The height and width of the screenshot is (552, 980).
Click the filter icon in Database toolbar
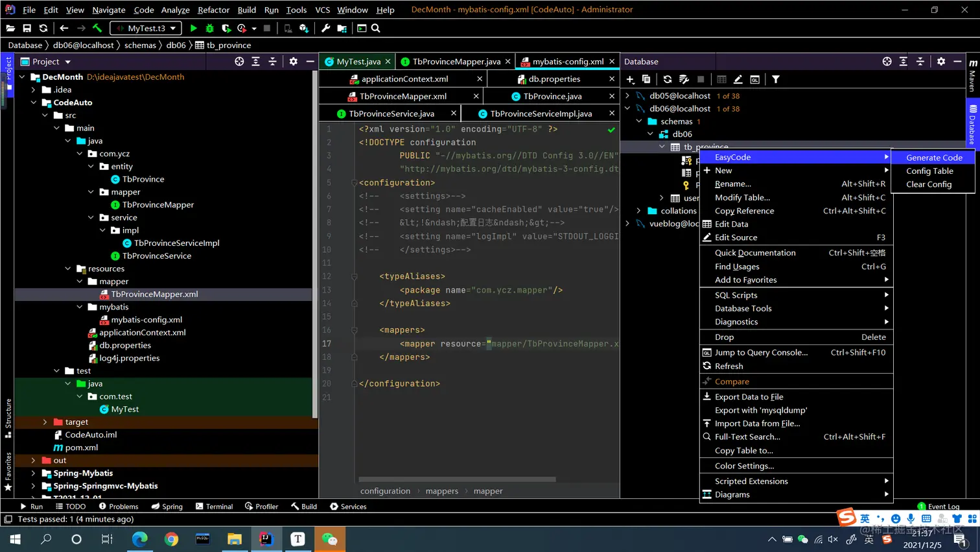pos(776,79)
